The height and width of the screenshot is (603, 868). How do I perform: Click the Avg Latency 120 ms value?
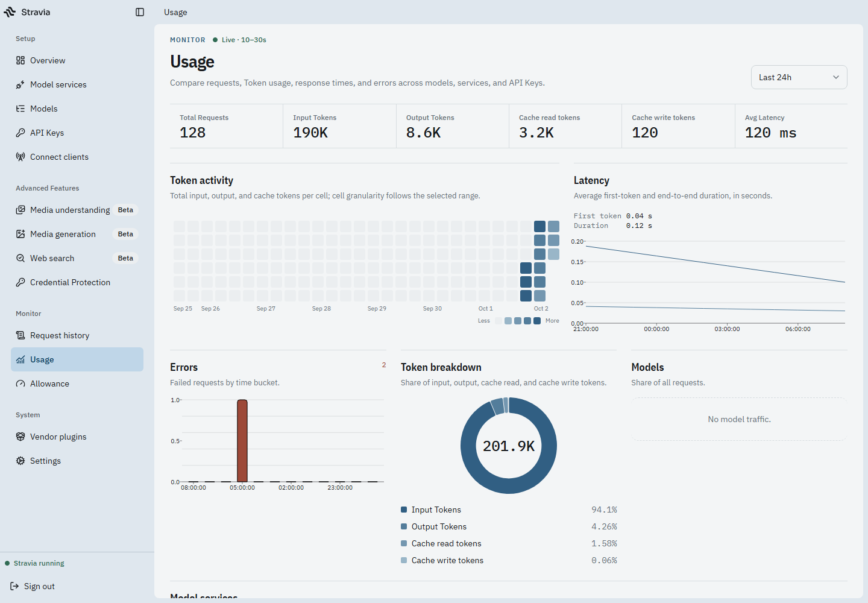pyautogui.click(x=770, y=133)
